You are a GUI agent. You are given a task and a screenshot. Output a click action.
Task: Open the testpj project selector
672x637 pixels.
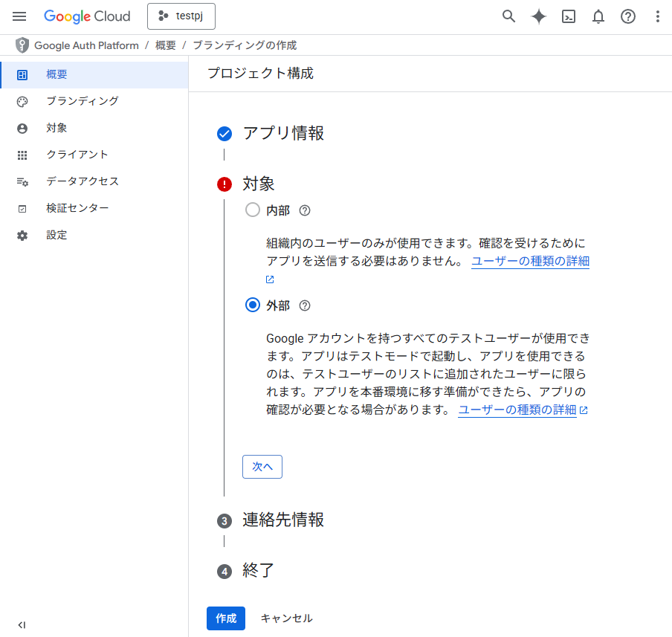click(x=181, y=16)
